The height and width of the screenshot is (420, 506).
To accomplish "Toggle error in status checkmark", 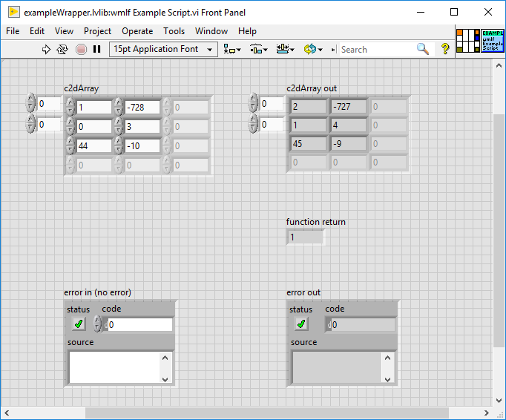I will coord(79,324).
